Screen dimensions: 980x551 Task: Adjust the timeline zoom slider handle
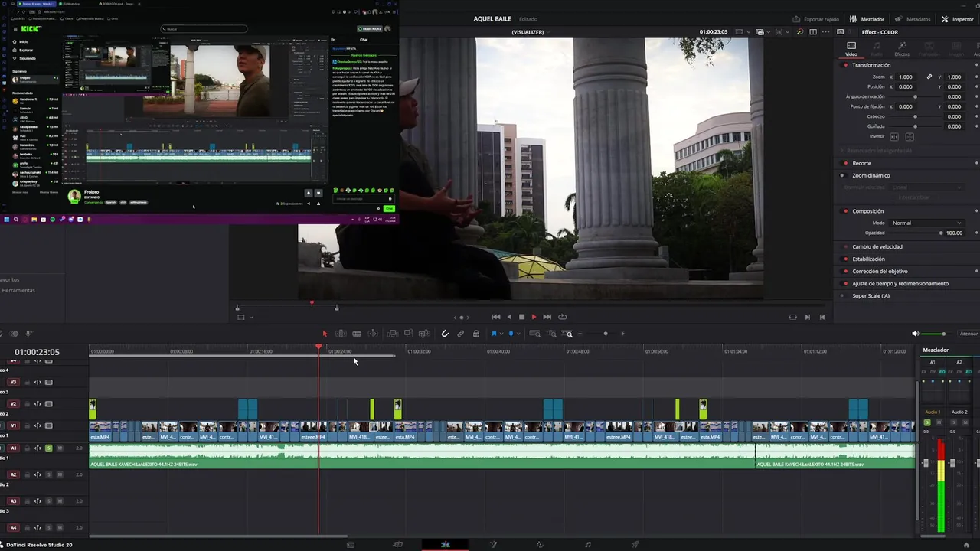coord(605,334)
